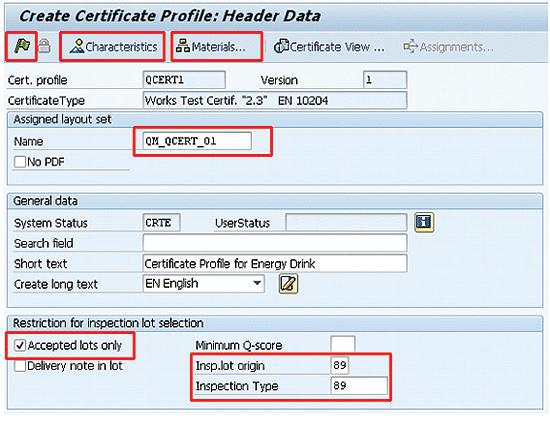Expand the Create long text language dropdown
This screenshot has width=550, height=426.
click(x=257, y=283)
